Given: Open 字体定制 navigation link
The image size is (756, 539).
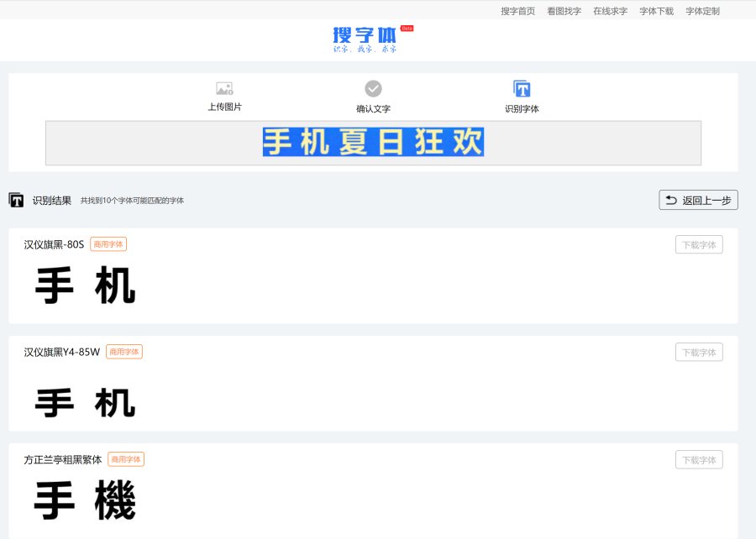Looking at the screenshot, I should point(702,11).
